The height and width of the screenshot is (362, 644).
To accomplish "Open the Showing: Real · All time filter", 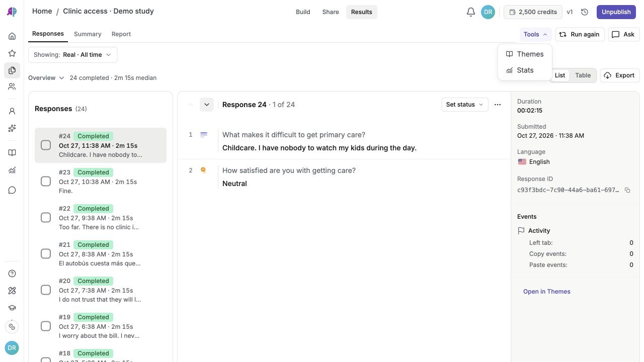I will click(x=72, y=55).
